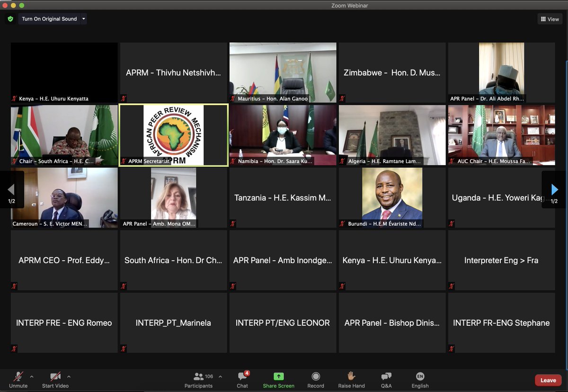Select the black Kenya H.E. Uhuru Kenyatta tile
Viewport: 568px width, 392px height.
64,72
